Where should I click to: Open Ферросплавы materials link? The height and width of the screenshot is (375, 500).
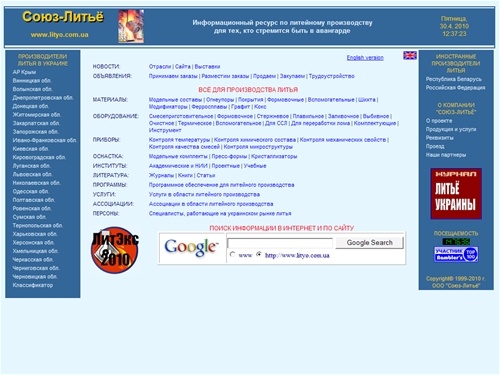coord(209,107)
